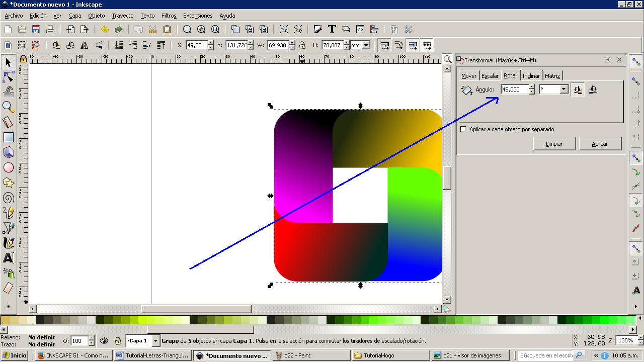
Task: Select the Calligraphy tool
Action: tap(8, 243)
